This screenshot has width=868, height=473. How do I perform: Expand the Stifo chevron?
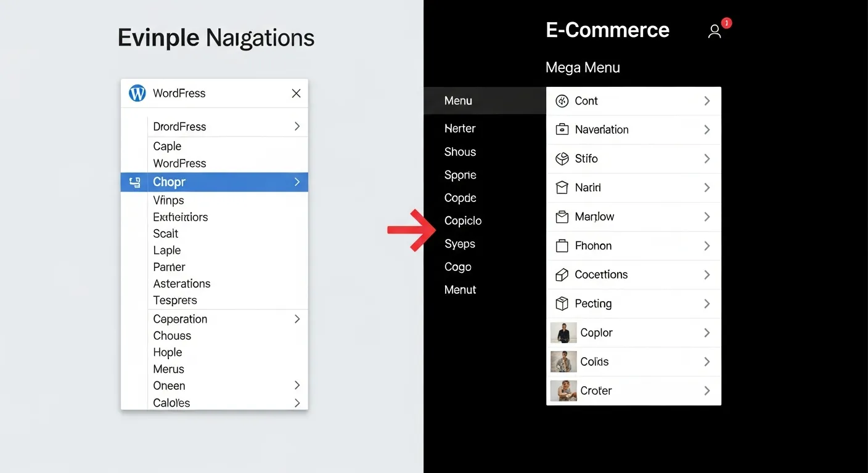707,159
